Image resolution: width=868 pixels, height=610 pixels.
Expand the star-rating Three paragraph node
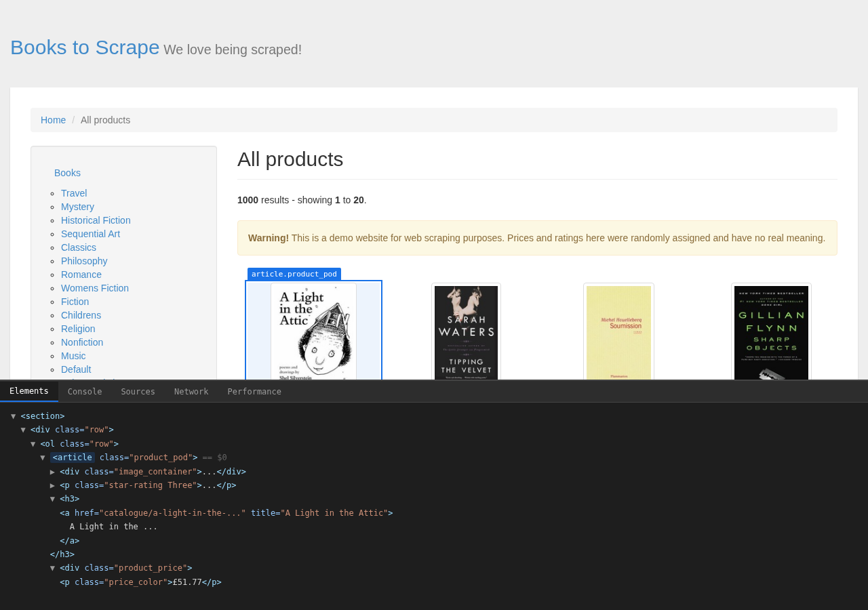coord(52,485)
